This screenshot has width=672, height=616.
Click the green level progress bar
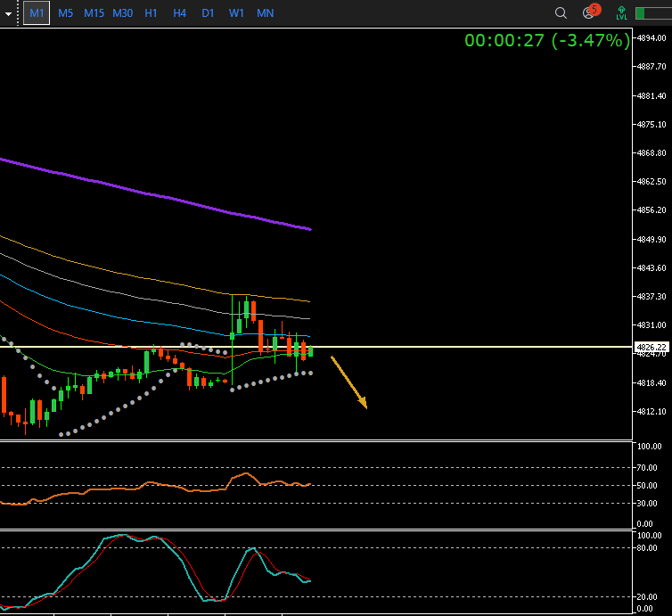[652, 13]
